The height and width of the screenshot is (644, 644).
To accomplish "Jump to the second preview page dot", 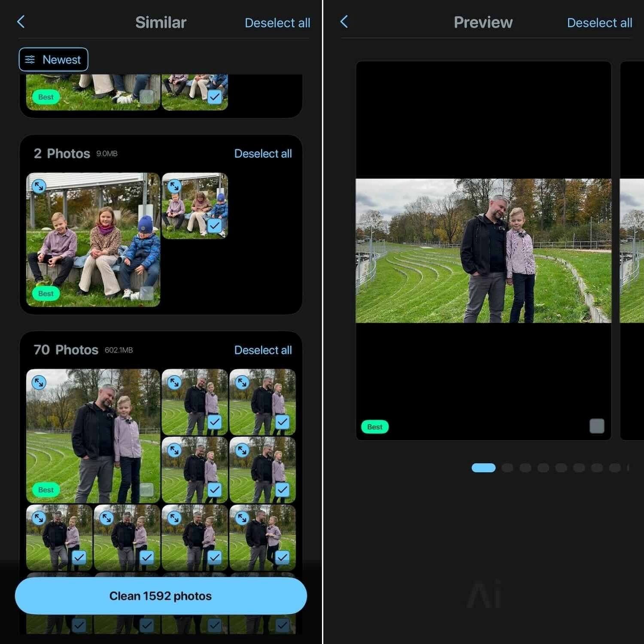I will pos(507,468).
